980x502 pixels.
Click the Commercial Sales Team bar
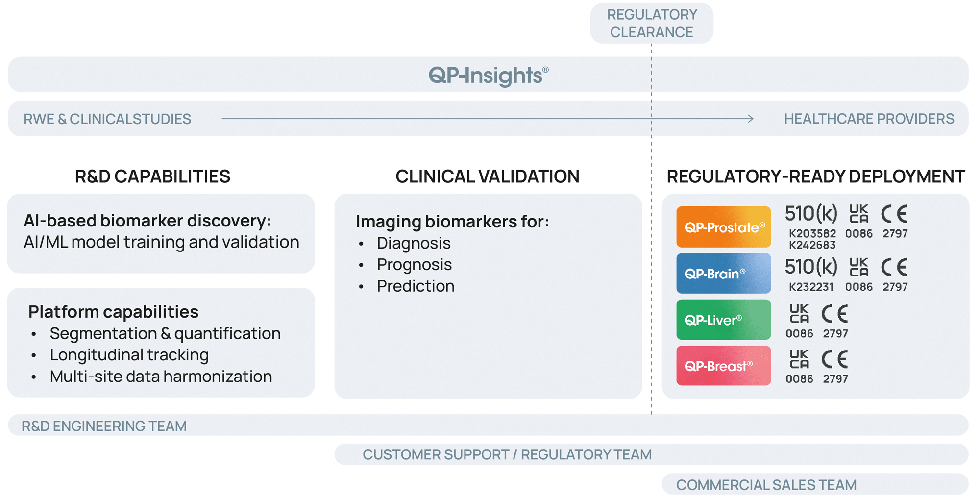click(815, 484)
